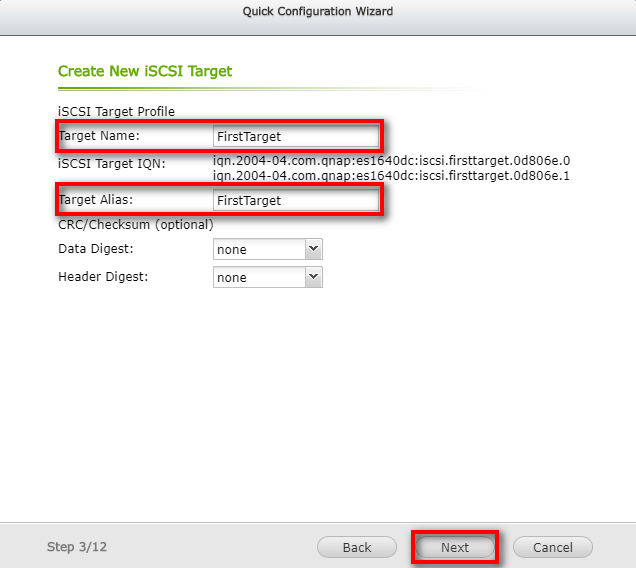Click the 'Create New iSCSI Target' heading
This screenshot has height=568, width=636.
[145, 71]
